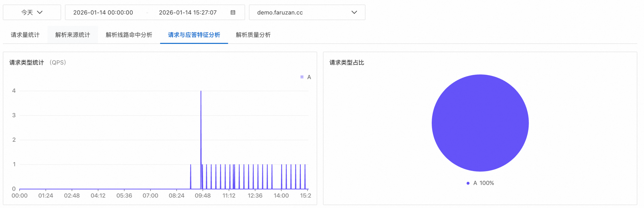Click the 02:48 x-axis label
Screen dimensions: 644x208
coord(72,196)
